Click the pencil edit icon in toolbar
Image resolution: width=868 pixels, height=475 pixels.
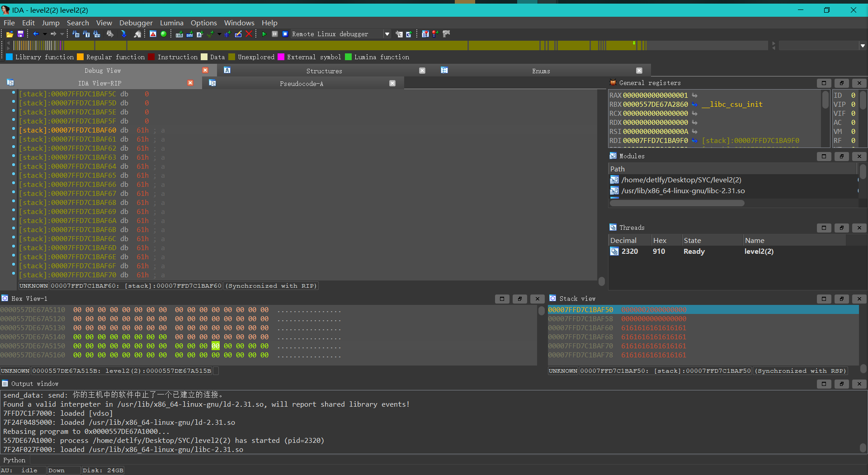point(238,34)
